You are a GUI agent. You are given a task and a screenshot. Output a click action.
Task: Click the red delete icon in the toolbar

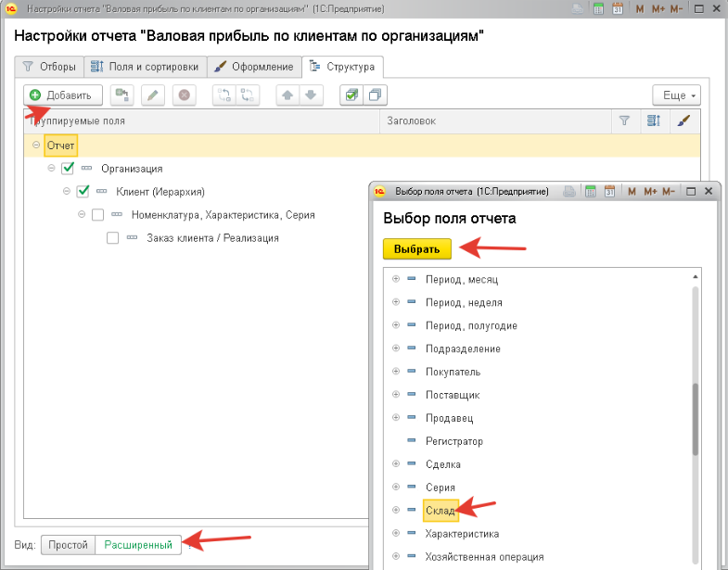[x=184, y=95]
